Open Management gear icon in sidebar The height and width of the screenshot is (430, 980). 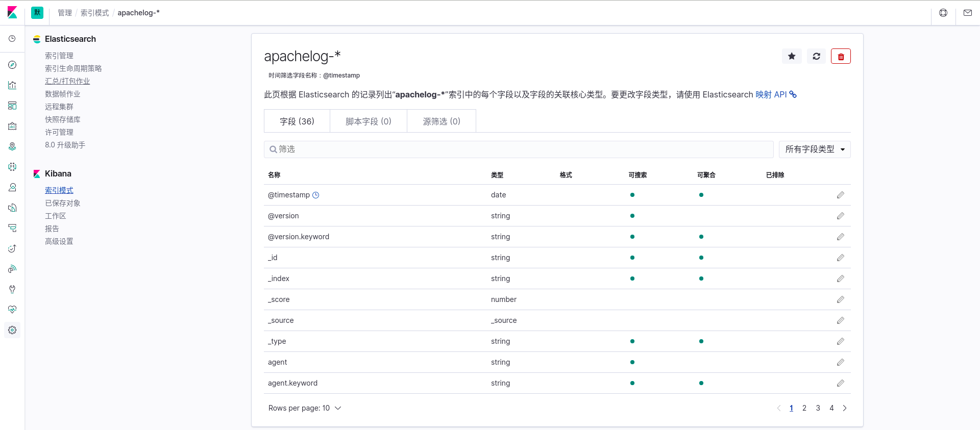(12, 330)
